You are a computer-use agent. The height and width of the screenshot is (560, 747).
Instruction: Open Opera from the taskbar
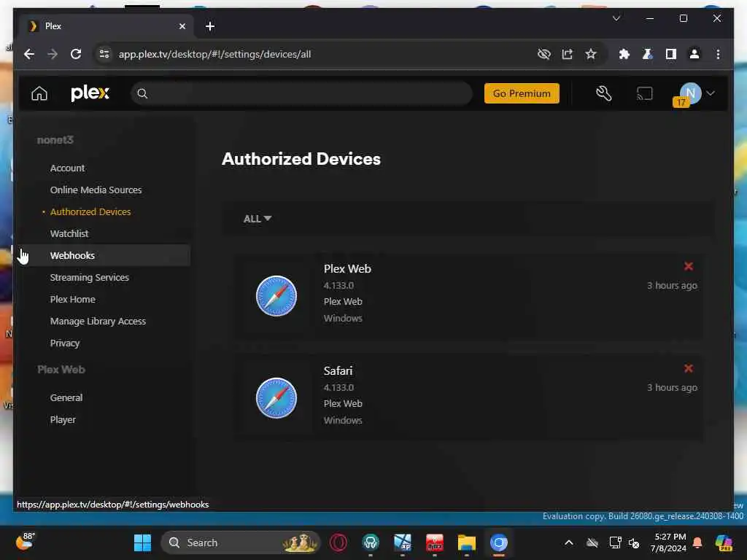click(x=338, y=542)
